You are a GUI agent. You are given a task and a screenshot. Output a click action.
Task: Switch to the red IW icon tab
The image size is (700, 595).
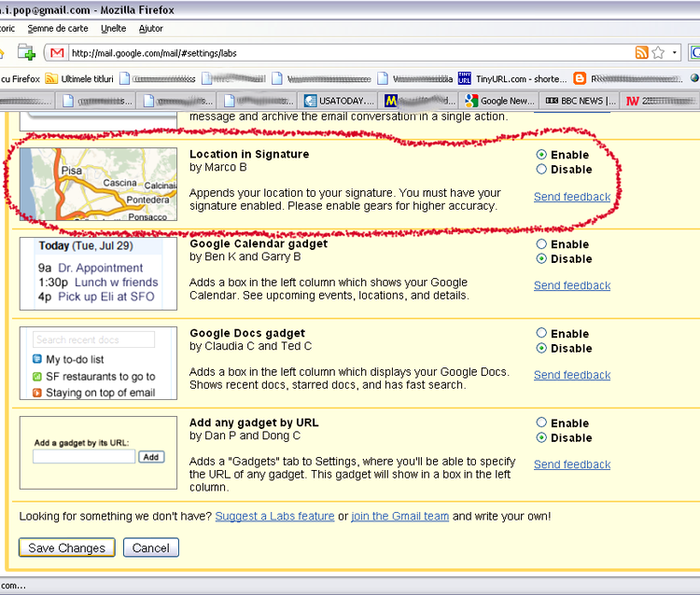point(661,101)
